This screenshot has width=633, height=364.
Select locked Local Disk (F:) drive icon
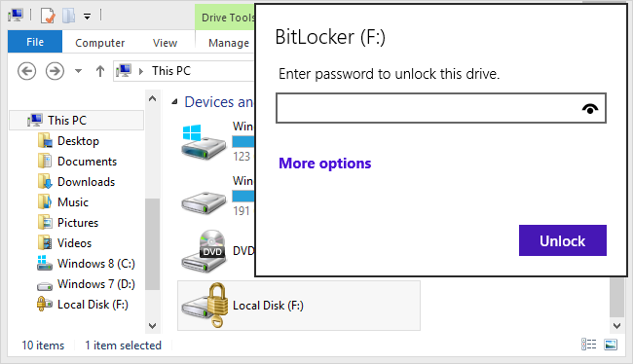tap(205, 306)
